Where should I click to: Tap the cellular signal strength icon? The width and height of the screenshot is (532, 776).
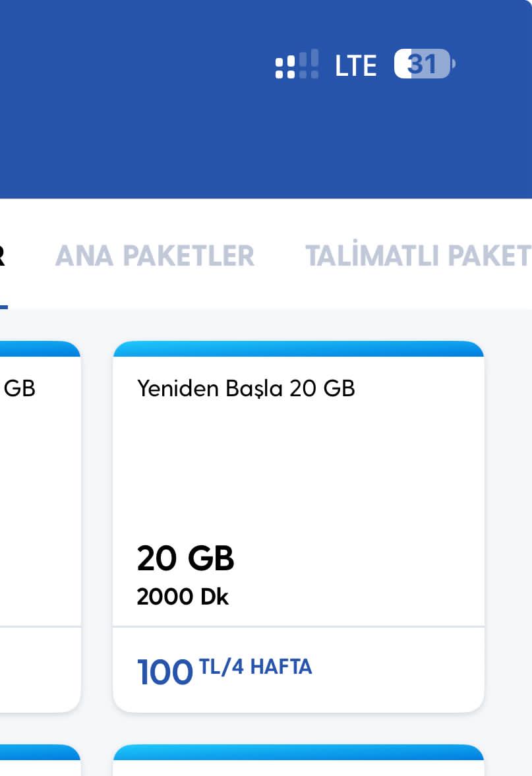point(297,65)
